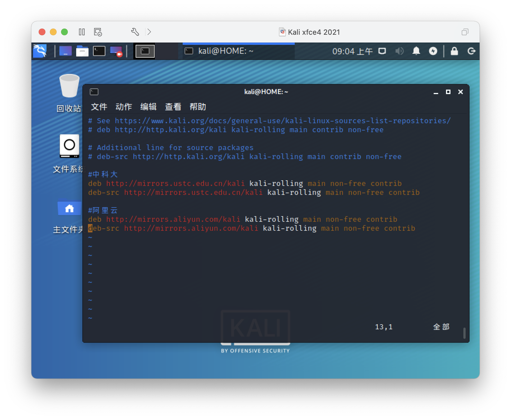Toggle the muted volume icon
Viewport: 511px width, 420px height.
pos(399,51)
